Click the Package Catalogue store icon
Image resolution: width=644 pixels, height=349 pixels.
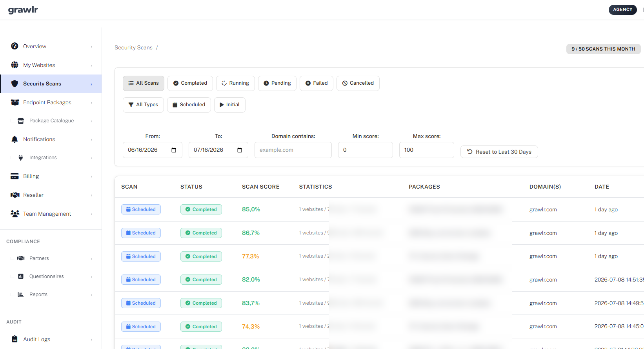(21, 121)
